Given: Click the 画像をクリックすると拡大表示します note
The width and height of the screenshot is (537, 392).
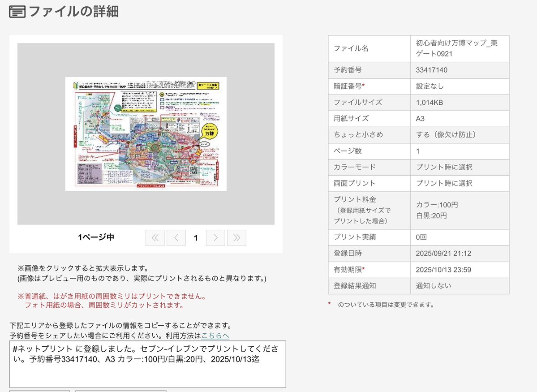Looking at the screenshot, I should click(83, 268).
